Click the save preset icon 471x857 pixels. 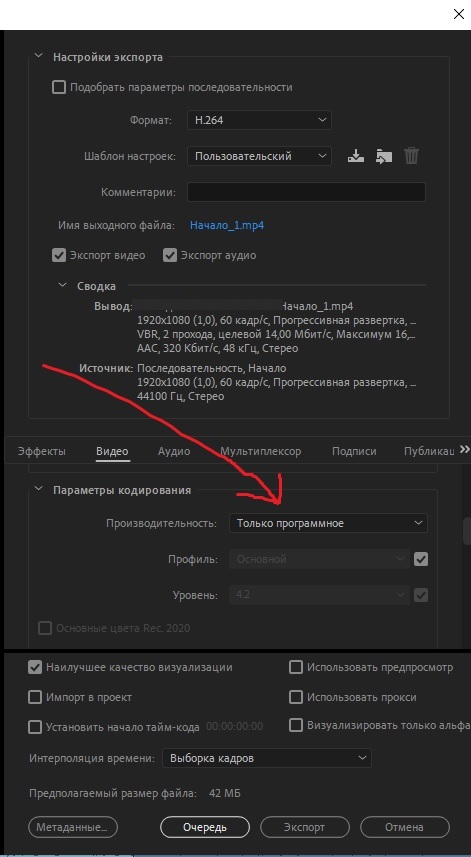click(356, 156)
